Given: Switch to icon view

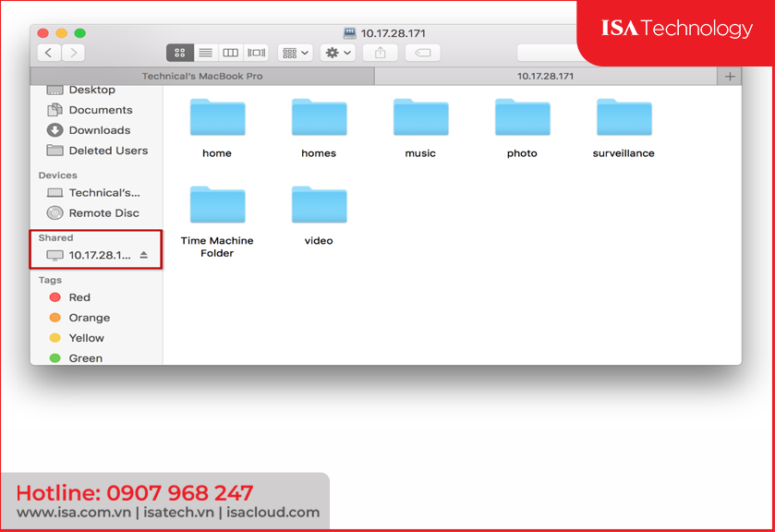Looking at the screenshot, I should [180, 53].
